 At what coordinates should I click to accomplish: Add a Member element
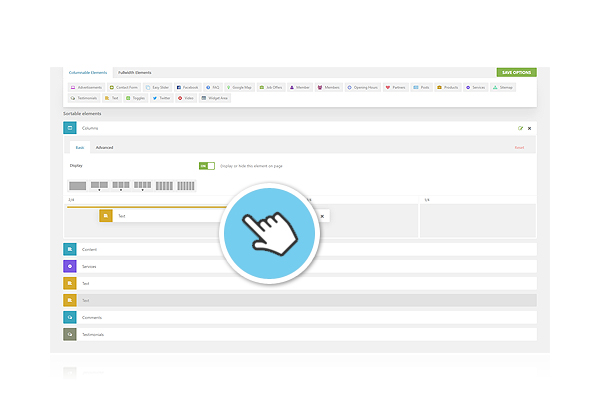click(x=300, y=88)
